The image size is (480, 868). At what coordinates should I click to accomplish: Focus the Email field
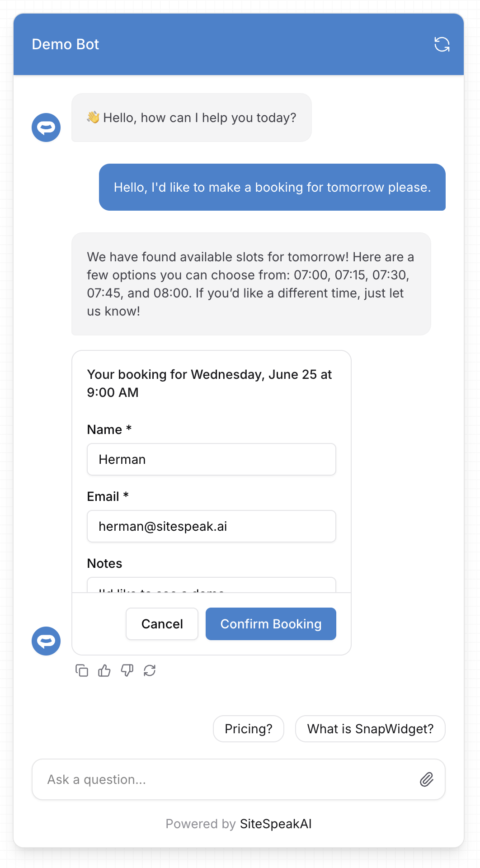tap(211, 526)
